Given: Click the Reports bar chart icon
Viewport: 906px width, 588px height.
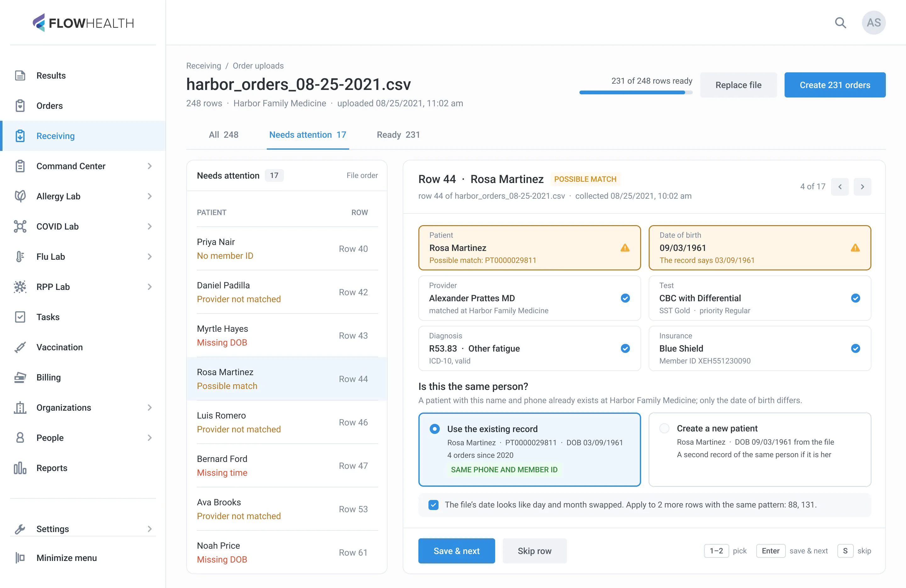Looking at the screenshot, I should point(20,468).
